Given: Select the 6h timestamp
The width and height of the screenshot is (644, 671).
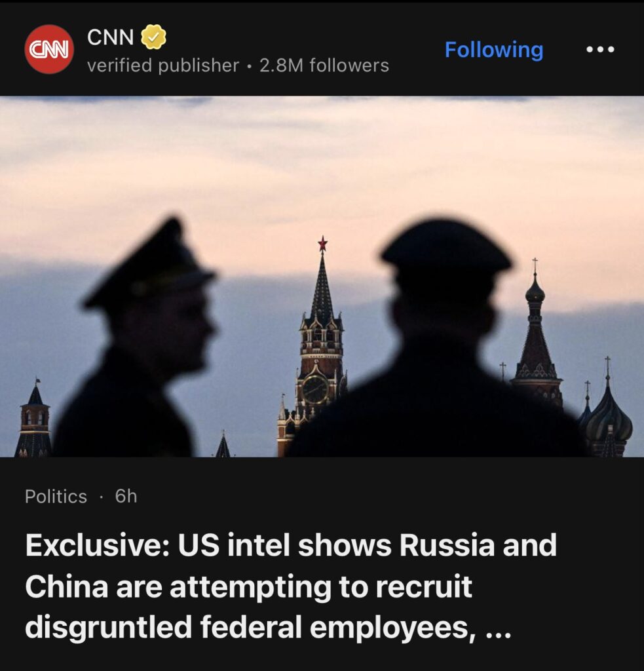Looking at the screenshot, I should pyautogui.click(x=126, y=497).
